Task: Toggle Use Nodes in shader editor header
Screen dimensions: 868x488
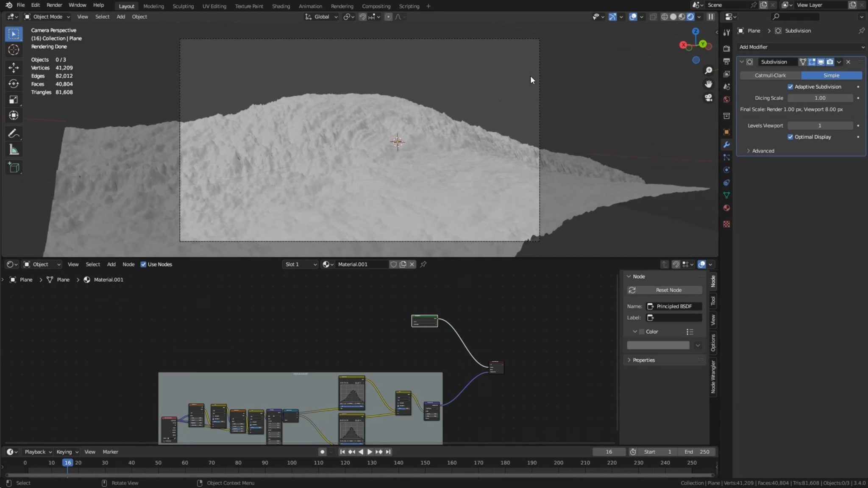Action: [x=144, y=264]
